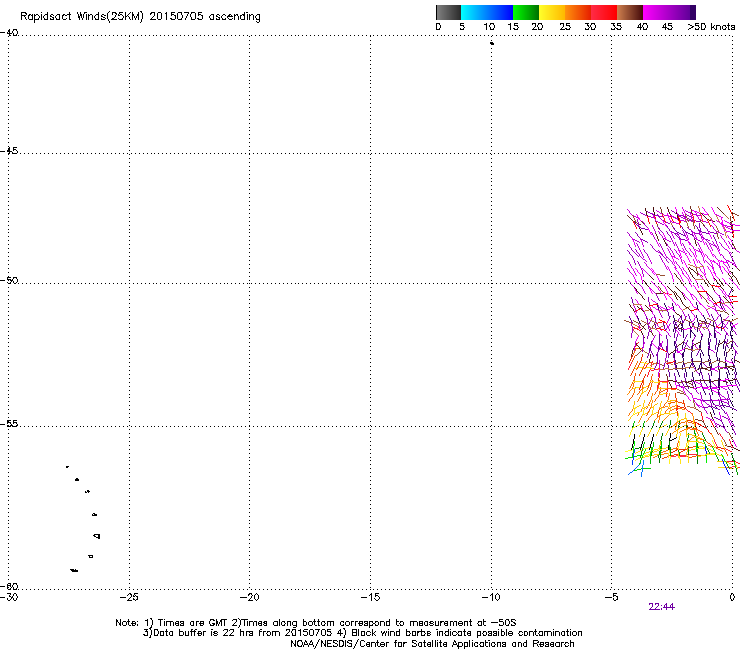
Task: Click the '35' label under the color bar
Action: pyautogui.click(x=616, y=27)
